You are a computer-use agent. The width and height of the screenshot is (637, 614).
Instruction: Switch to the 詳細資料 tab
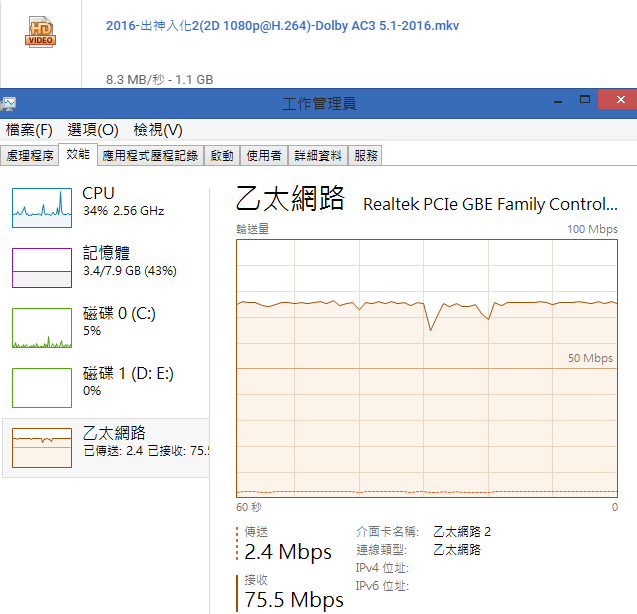click(x=318, y=155)
